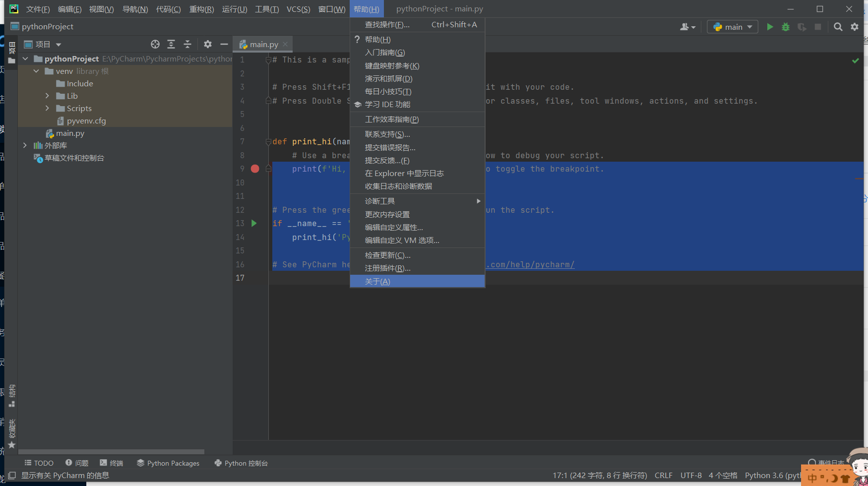Open IDE settings gear in top toolbar
Screen dimensions: 868x486
coord(855,27)
